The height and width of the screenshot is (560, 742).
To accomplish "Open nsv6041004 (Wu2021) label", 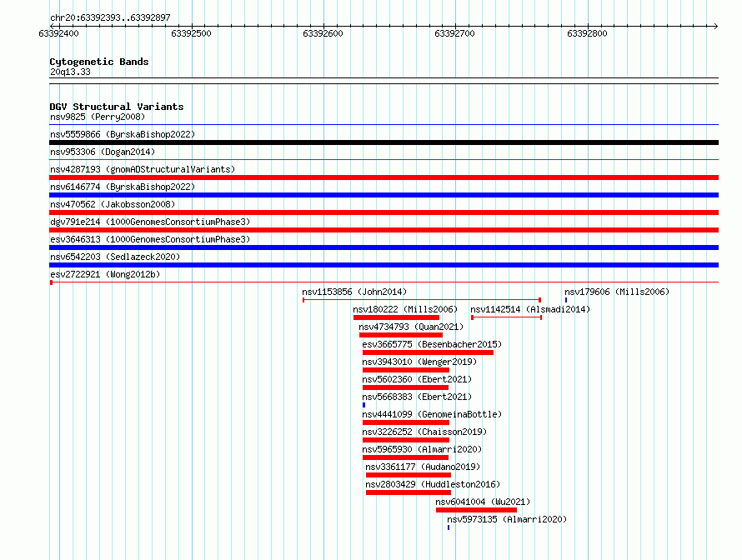I will click(483, 502).
